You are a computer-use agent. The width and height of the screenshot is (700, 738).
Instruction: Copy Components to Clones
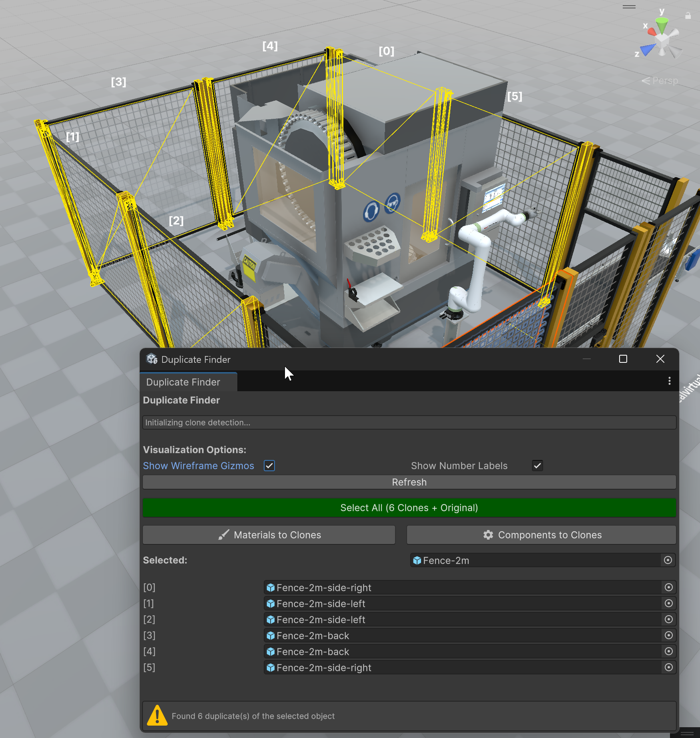point(541,535)
